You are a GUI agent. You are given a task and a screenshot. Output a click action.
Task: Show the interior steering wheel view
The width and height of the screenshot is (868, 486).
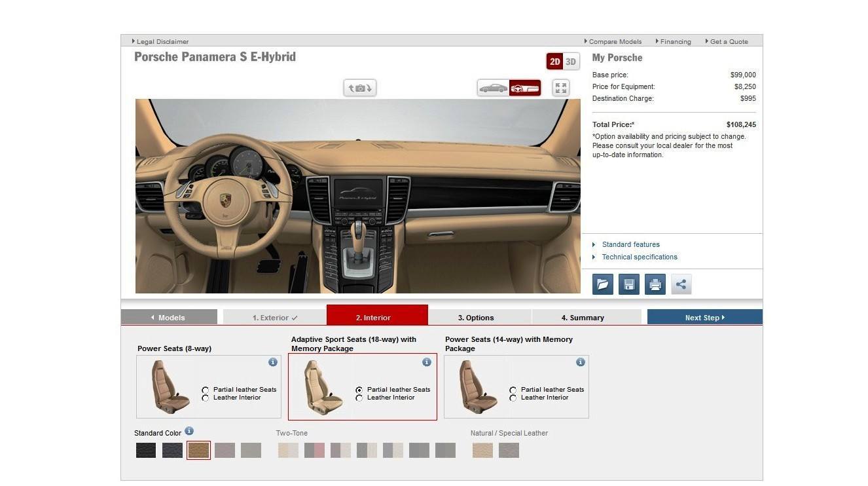pyautogui.click(x=525, y=88)
